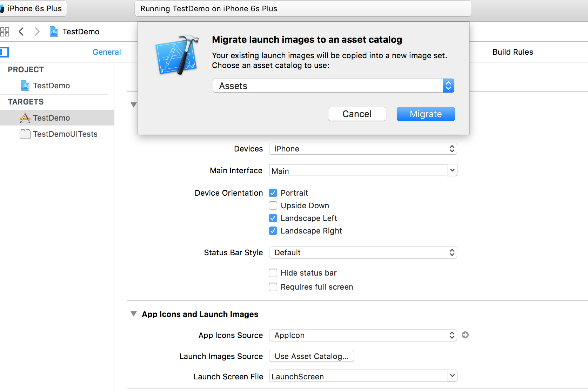588x392 pixels.
Task: Select the TestDemoUITests target row
Action: (x=57, y=134)
